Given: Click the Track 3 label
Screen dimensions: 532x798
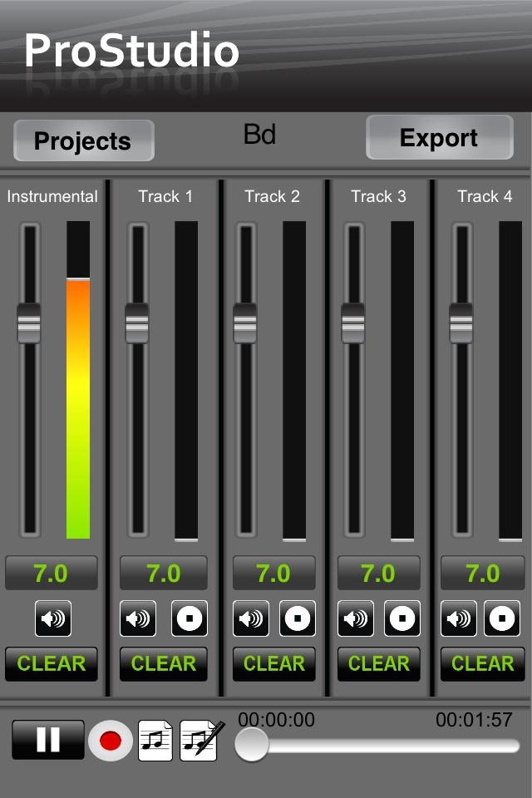Looking at the screenshot, I should 379,196.
